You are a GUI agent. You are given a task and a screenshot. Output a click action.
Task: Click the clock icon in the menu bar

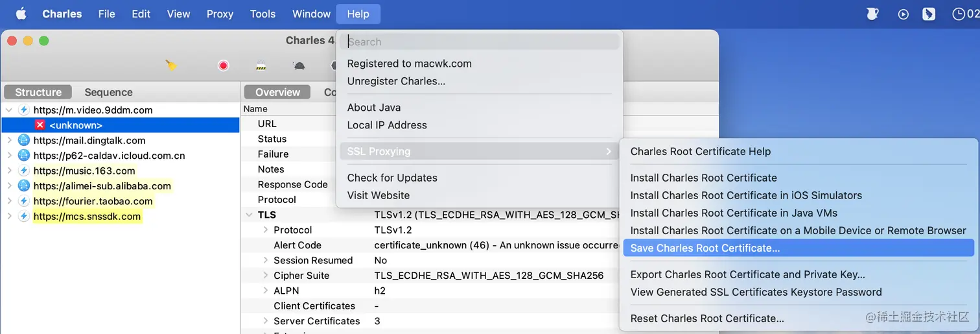coord(958,14)
